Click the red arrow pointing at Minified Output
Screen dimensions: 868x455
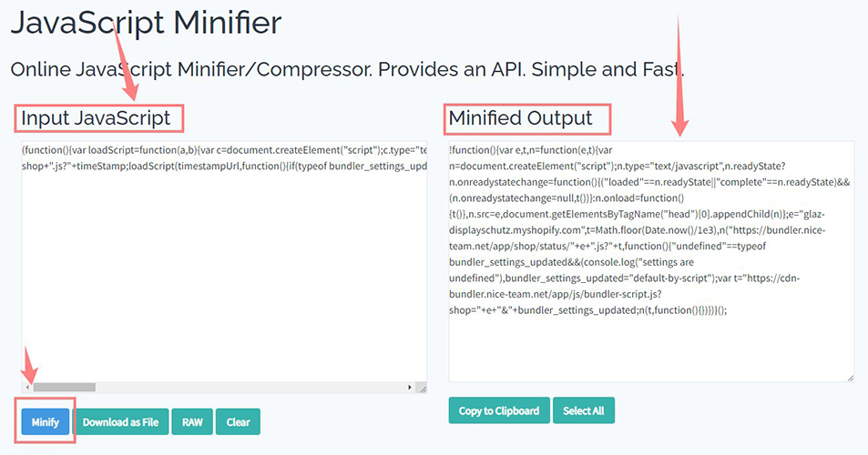pos(679,73)
